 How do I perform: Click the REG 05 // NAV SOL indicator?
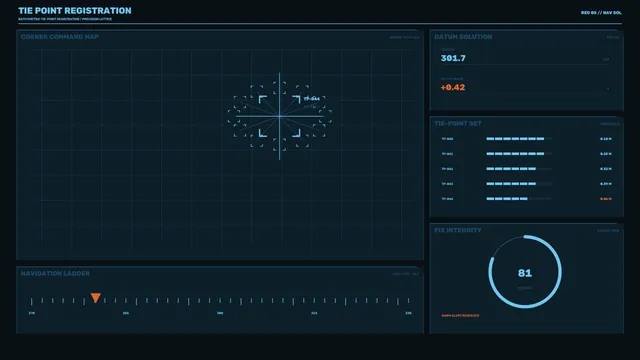click(x=601, y=13)
